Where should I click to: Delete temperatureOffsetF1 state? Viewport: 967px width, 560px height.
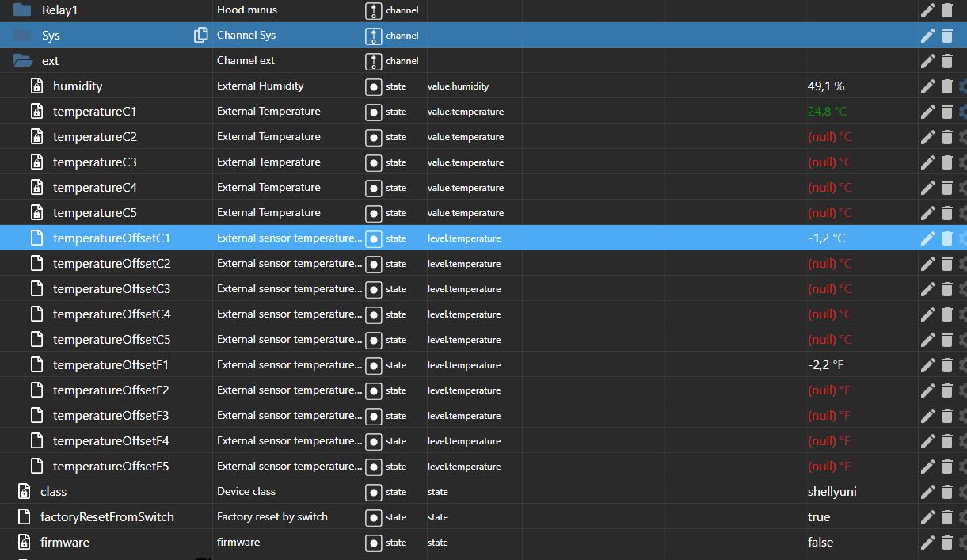(947, 365)
